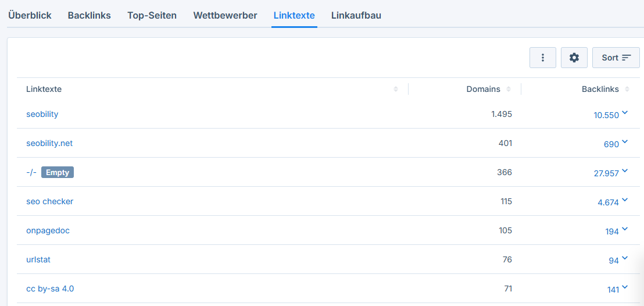644x306 pixels.
Task: Expand backlinks chevron for seo checker row
Action: pos(625,200)
